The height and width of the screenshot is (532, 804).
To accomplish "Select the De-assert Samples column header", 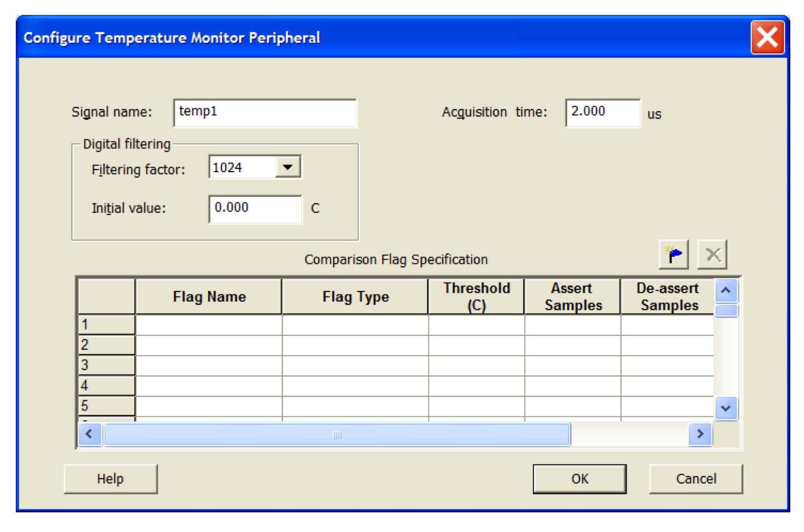I will 668,297.
